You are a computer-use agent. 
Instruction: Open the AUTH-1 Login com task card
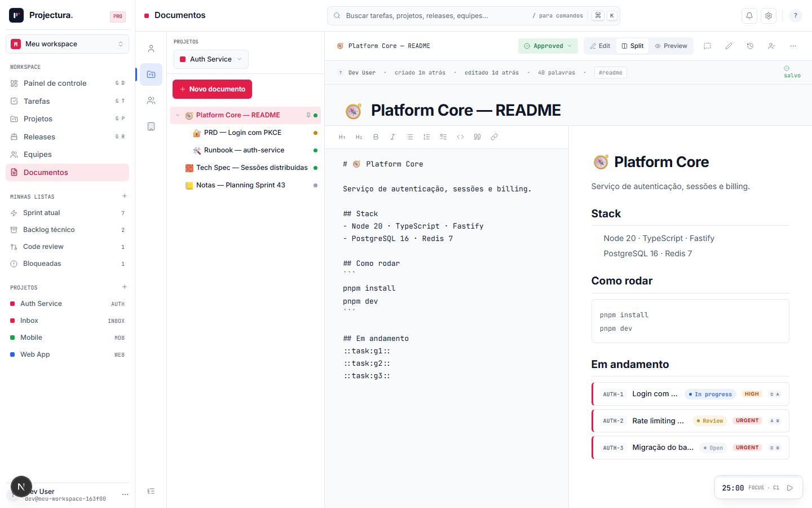690,394
